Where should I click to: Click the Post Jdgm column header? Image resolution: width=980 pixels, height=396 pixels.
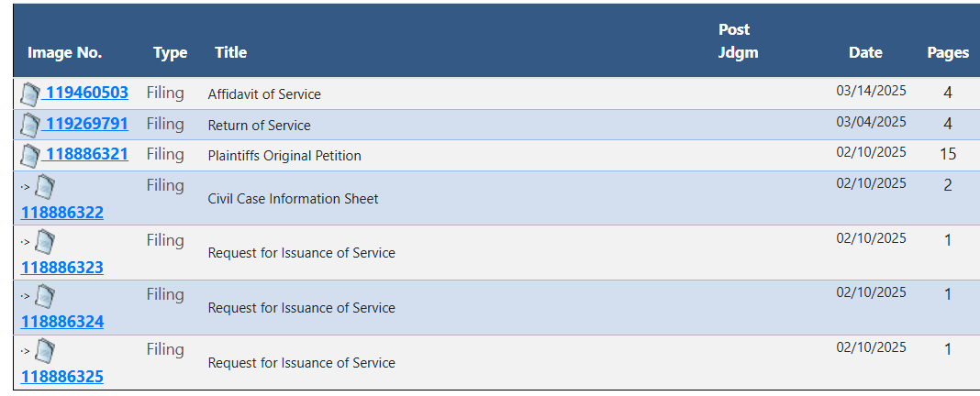click(738, 40)
